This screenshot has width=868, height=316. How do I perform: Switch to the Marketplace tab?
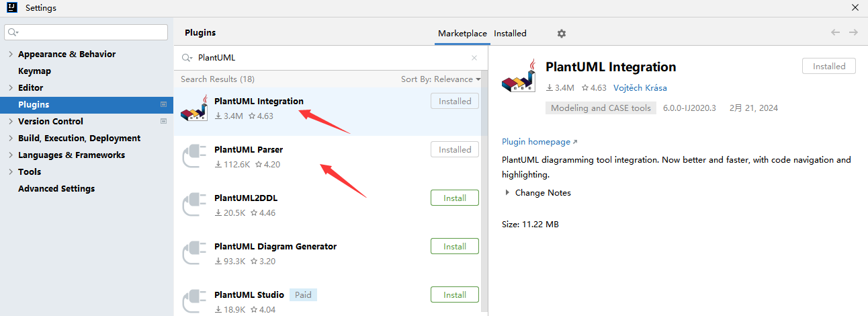tap(462, 34)
